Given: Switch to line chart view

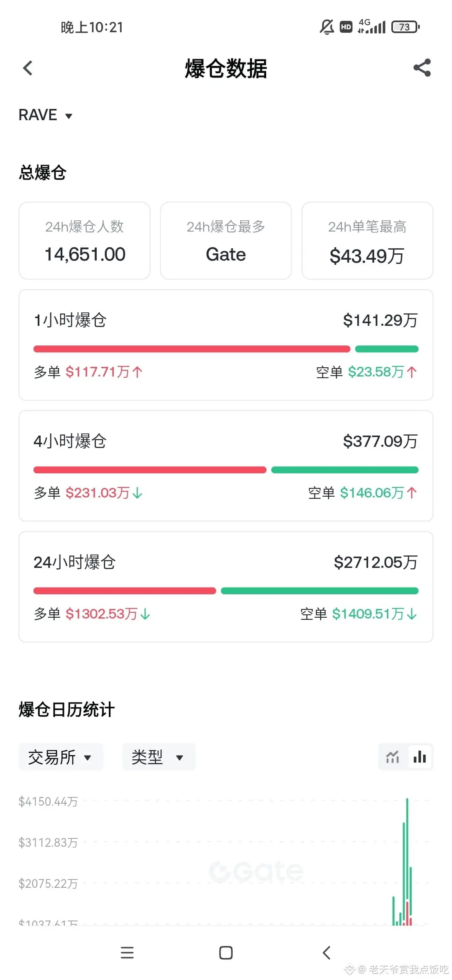Looking at the screenshot, I should tap(393, 757).
